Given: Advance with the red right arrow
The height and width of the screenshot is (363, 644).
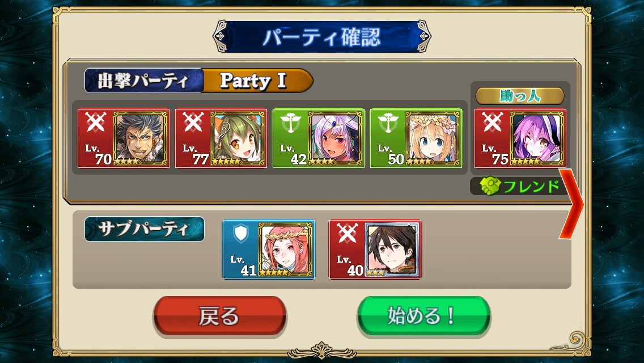Looking at the screenshot, I should [x=571, y=204].
